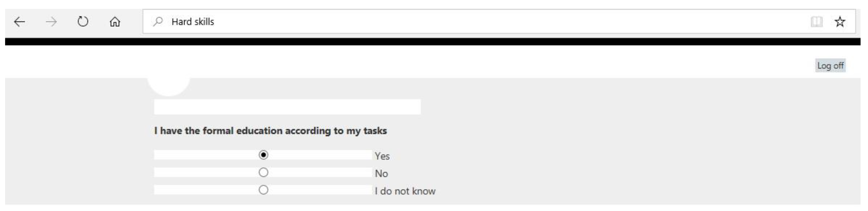Click the "Yes" option label
Screen dimensions: 868x211
pos(382,156)
